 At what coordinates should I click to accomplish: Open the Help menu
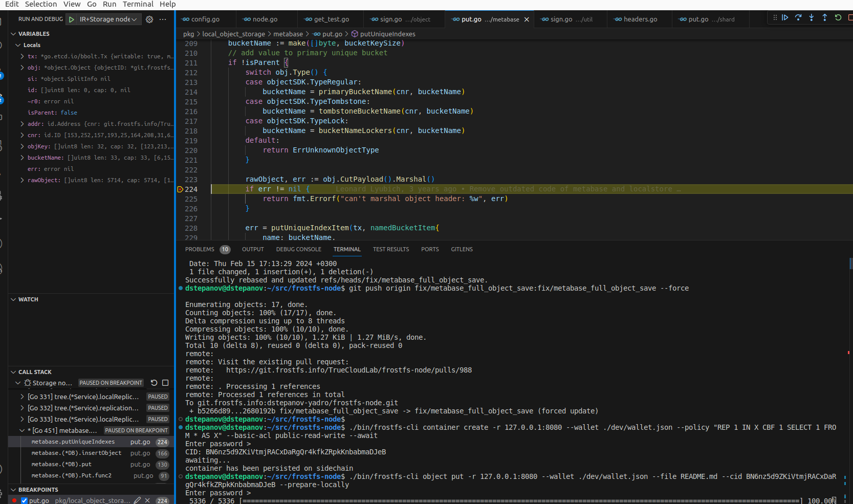[167, 4]
